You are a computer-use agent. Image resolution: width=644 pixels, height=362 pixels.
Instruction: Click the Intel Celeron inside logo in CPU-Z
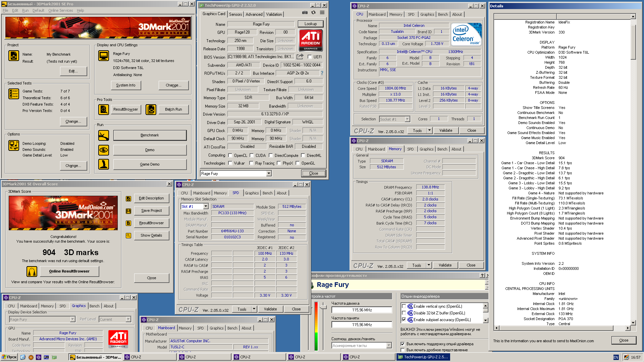tap(466, 34)
